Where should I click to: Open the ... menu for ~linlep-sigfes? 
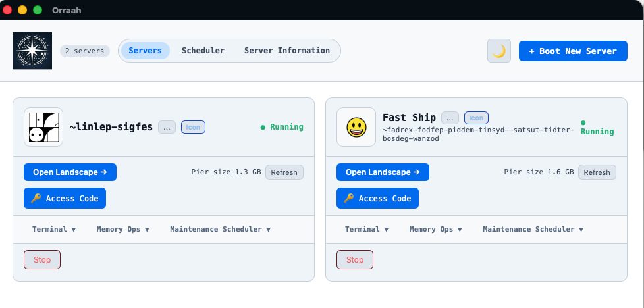point(167,127)
